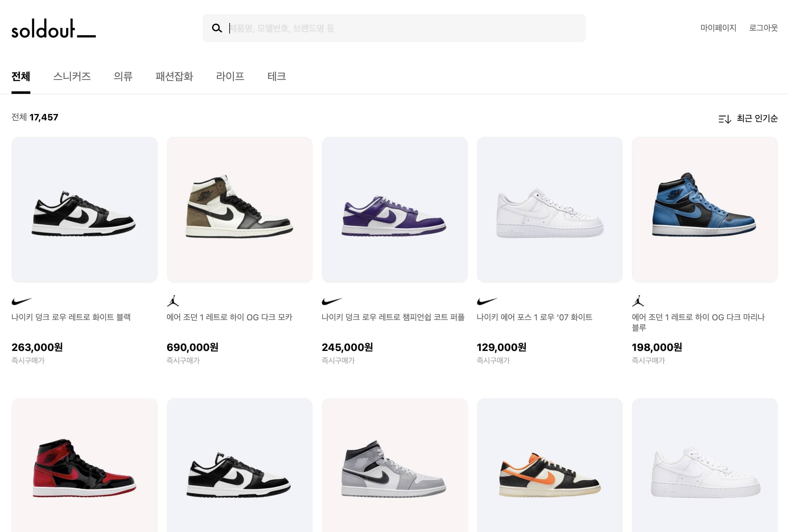Open the 패션잡화 tab
The image size is (787, 532).
pyautogui.click(x=174, y=77)
